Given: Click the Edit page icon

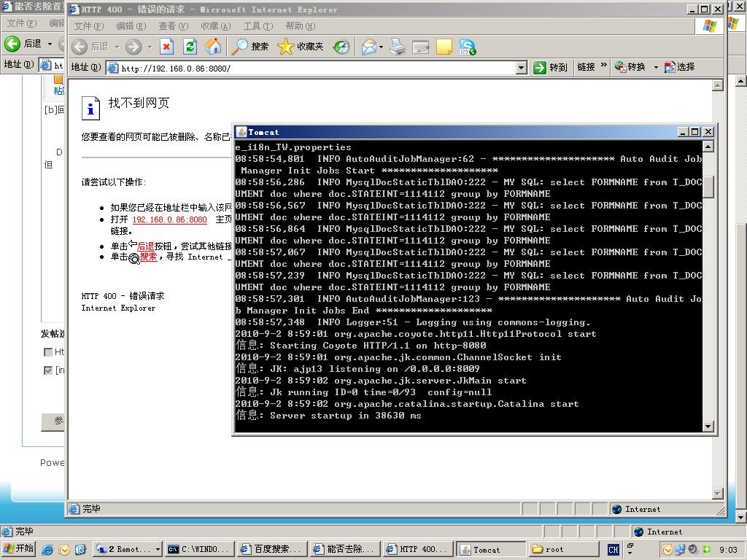Looking at the screenshot, I should pos(421,47).
